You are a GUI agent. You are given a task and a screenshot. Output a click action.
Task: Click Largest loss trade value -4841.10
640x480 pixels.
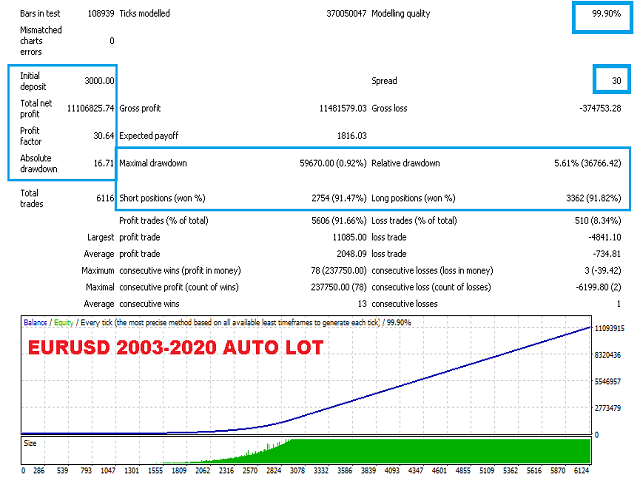(x=604, y=237)
